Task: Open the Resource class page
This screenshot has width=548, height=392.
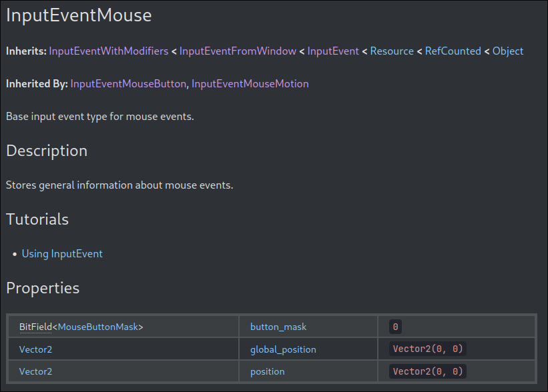Action: coord(392,51)
